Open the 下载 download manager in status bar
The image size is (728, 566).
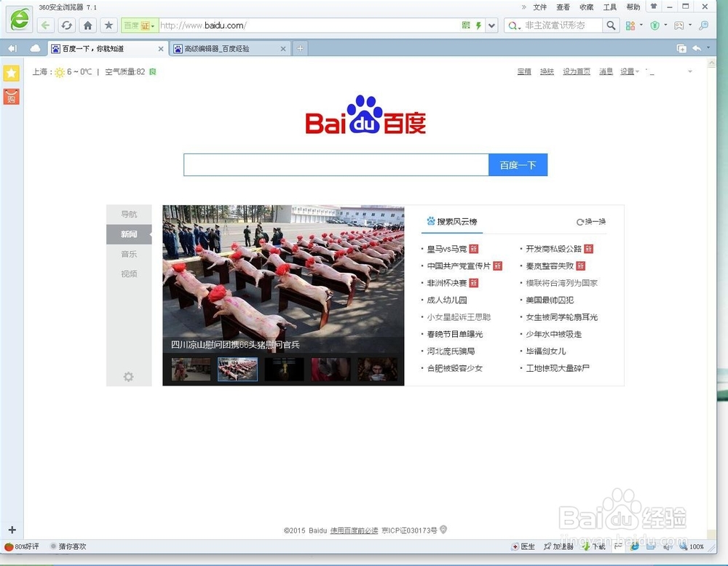[x=596, y=546]
